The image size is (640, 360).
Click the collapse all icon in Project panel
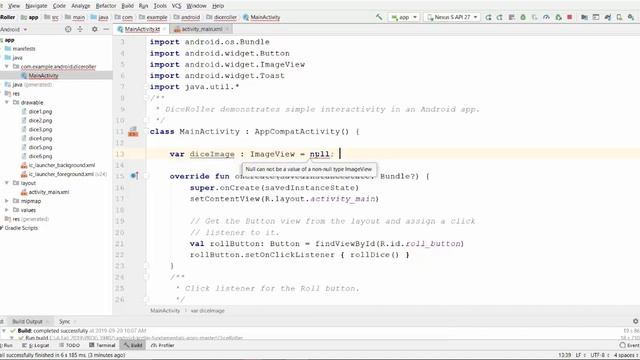80,29
